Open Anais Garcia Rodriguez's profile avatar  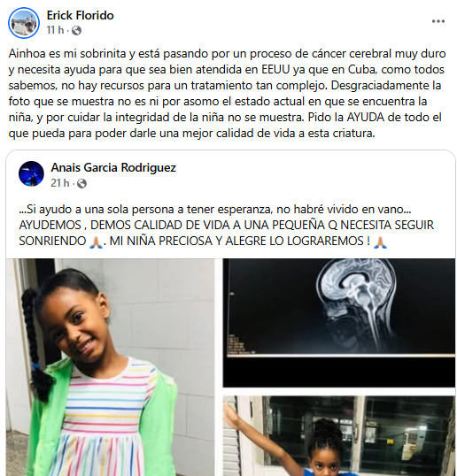31,173
